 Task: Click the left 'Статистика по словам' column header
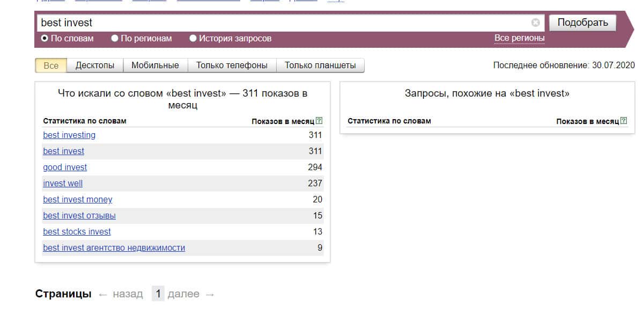click(x=85, y=121)
